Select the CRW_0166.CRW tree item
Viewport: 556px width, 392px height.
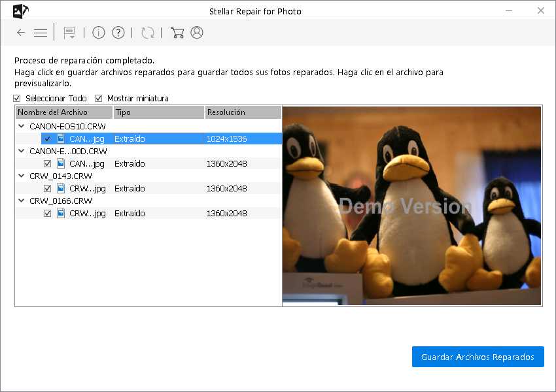point(61,201)
